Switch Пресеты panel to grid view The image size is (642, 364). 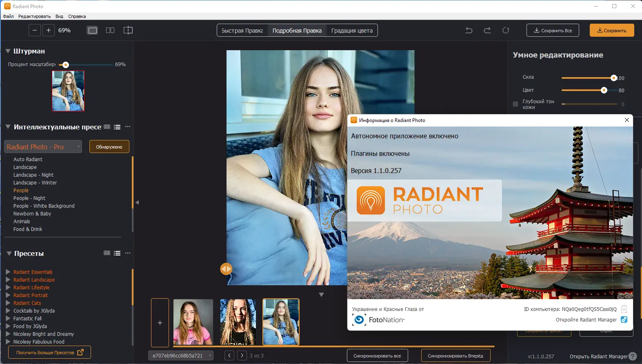point(107,253)
